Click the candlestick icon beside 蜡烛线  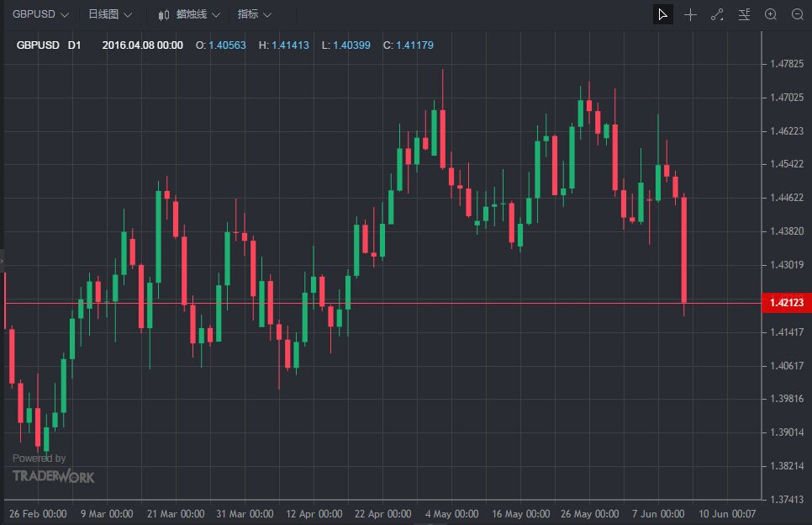tap(163, 15)
